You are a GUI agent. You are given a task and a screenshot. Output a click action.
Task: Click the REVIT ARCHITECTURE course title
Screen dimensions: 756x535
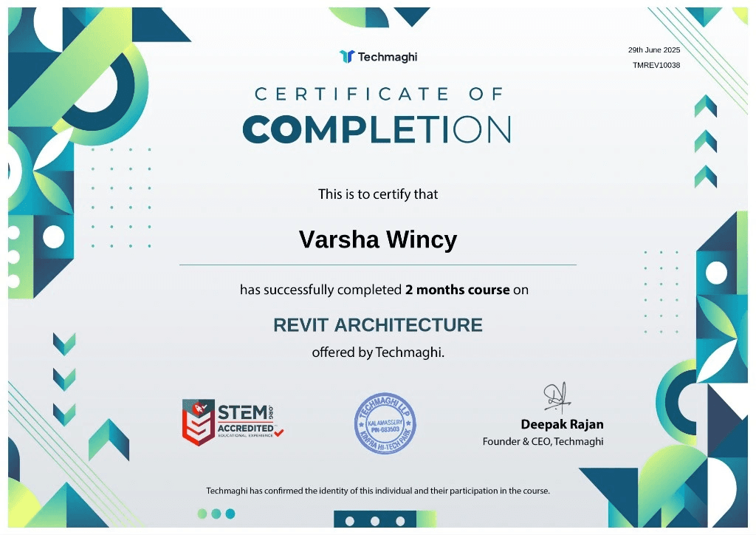click(377, 324)
